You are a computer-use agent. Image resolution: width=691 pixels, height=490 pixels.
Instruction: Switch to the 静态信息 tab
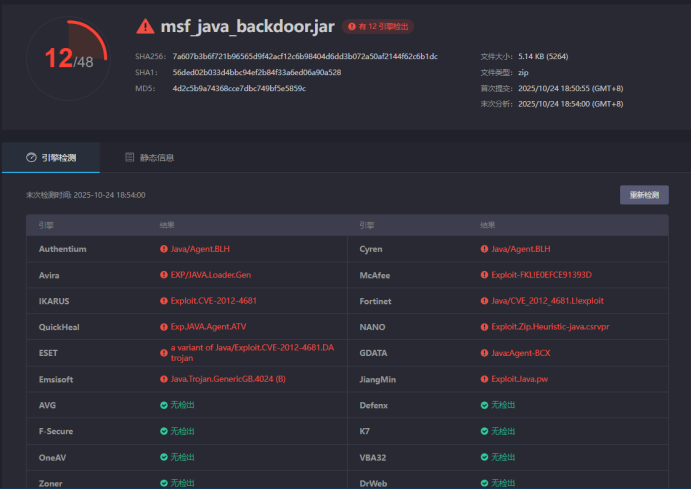[149, 157]
